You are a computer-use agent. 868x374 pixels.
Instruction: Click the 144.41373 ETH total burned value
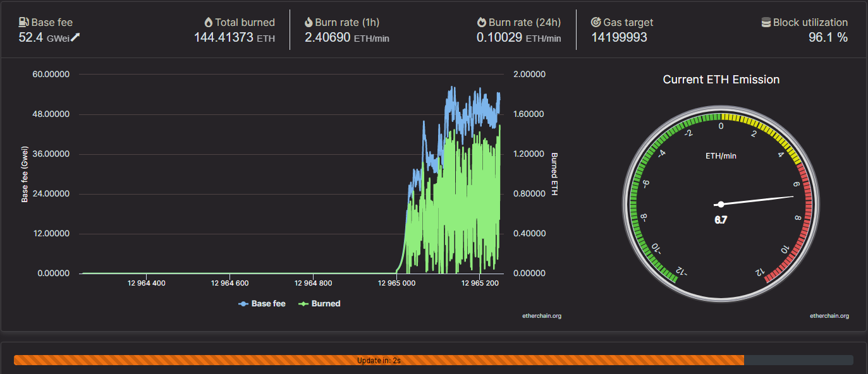pos(235,37)
